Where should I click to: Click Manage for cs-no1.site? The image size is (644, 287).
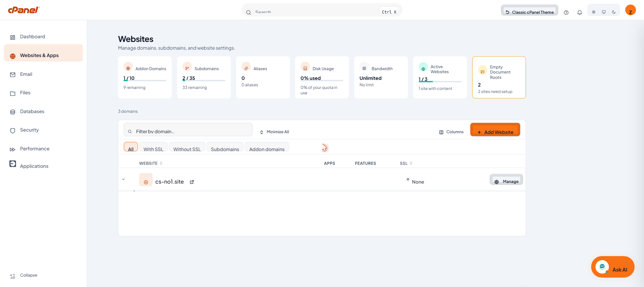(506, 180)
